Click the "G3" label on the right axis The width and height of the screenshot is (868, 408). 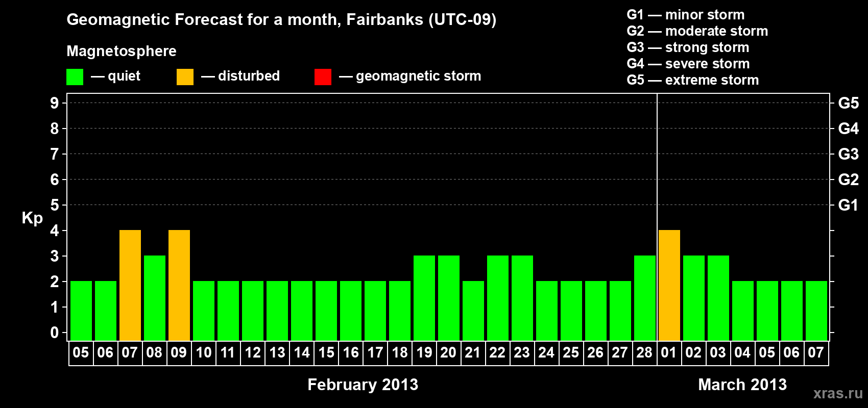(848, 154)
